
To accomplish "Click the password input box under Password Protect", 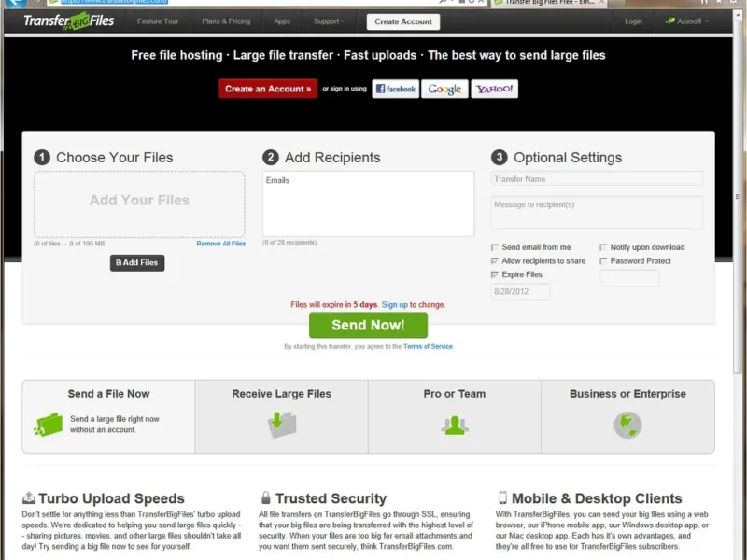I will pos(629,277).
